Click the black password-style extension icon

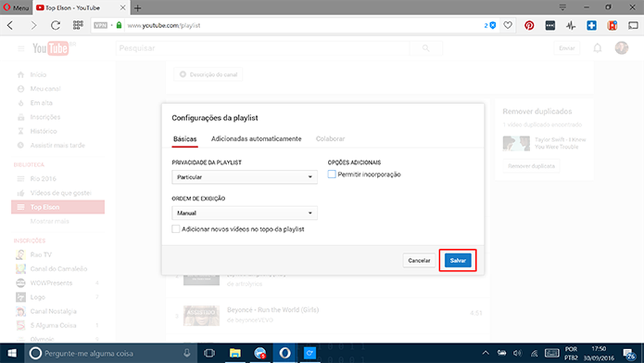tap(550, 26)
